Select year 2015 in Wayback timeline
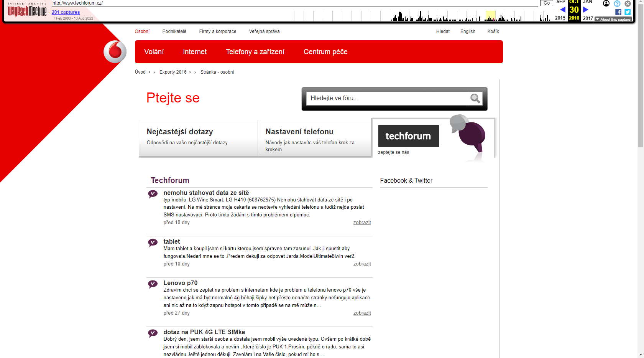 [560, 18]
